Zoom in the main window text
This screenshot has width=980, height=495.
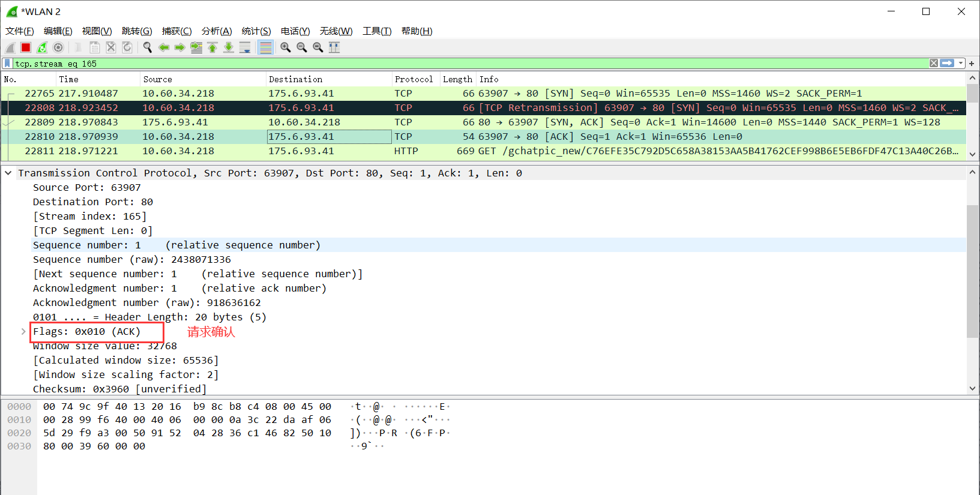[286, 47]
